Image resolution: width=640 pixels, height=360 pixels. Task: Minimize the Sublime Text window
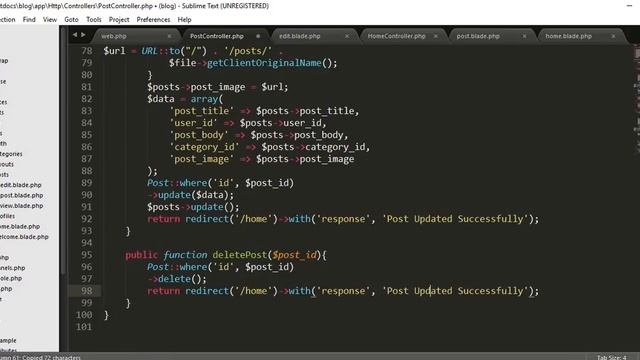629,6
